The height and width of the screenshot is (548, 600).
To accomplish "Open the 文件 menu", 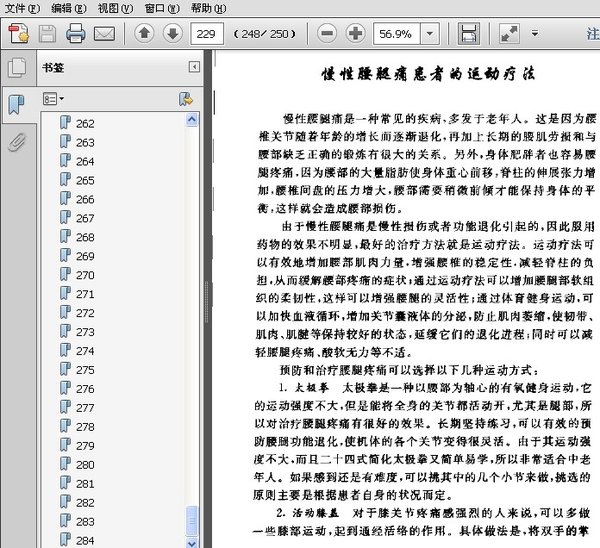I will (22, 8).
